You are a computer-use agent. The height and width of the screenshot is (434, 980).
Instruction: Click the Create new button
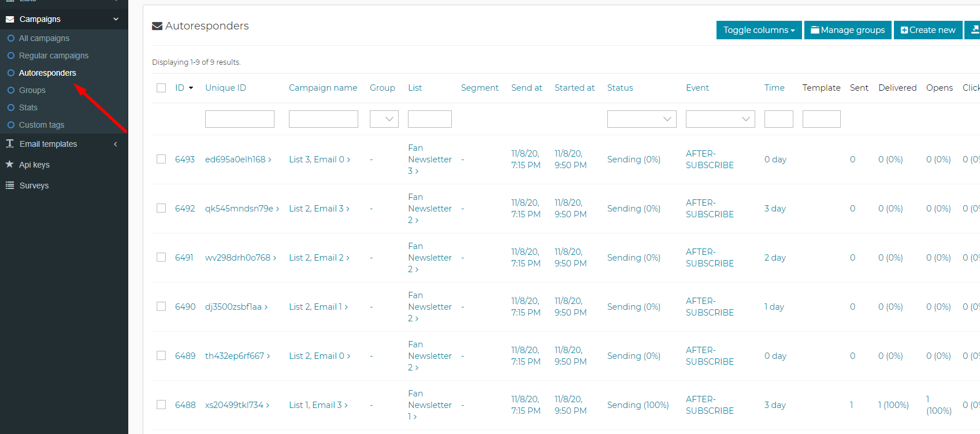pyautogui.click(x=928, y=30)
